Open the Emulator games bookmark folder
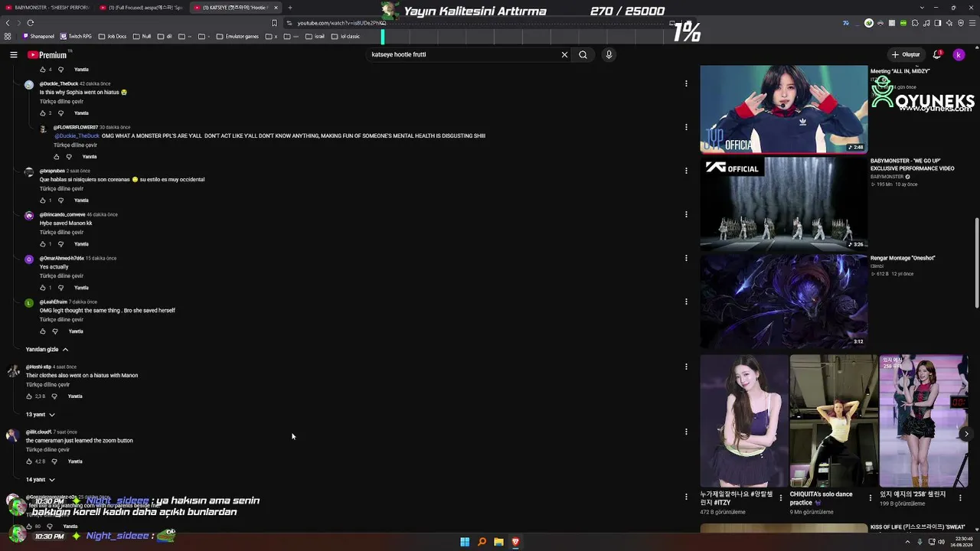 [x=237, y=37]
